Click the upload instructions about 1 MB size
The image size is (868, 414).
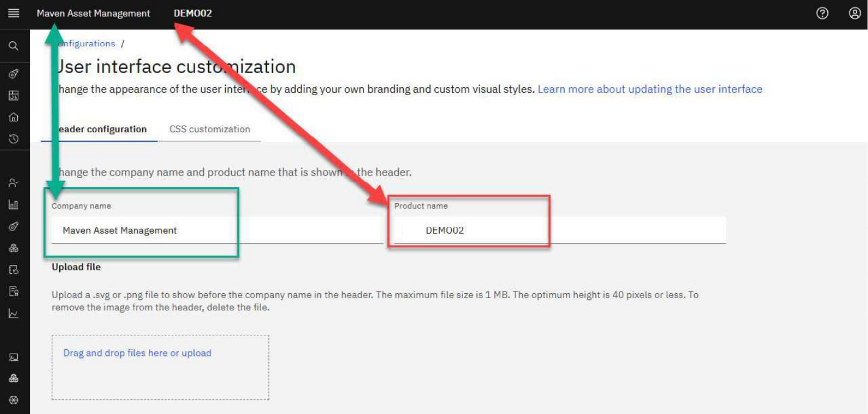click(375, 301)
